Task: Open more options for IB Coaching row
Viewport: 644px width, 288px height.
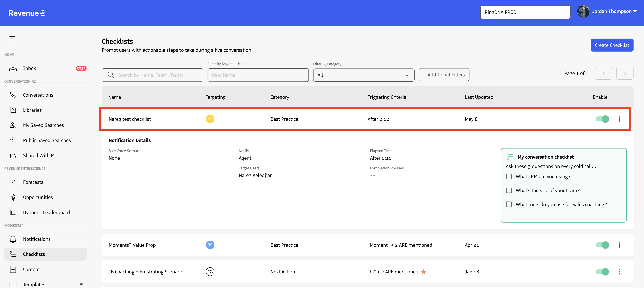Action: tap(619, 272)
